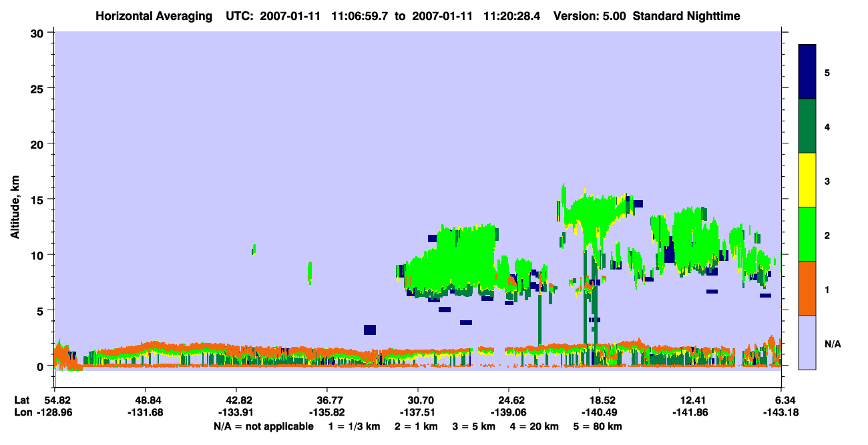
Task: Click longitude value -140.49
Action: [x=598, y=412]
